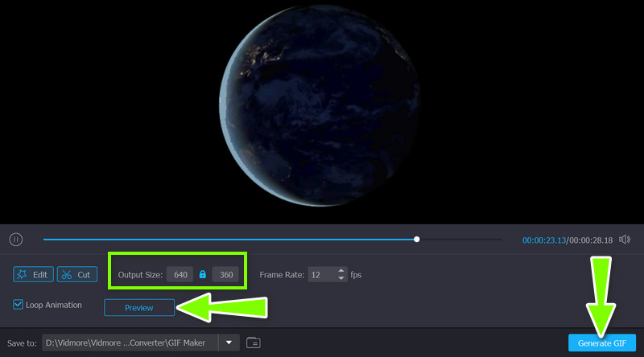Open the output folder via folder icon
This screenshot has height=357, width=644.
253,343
